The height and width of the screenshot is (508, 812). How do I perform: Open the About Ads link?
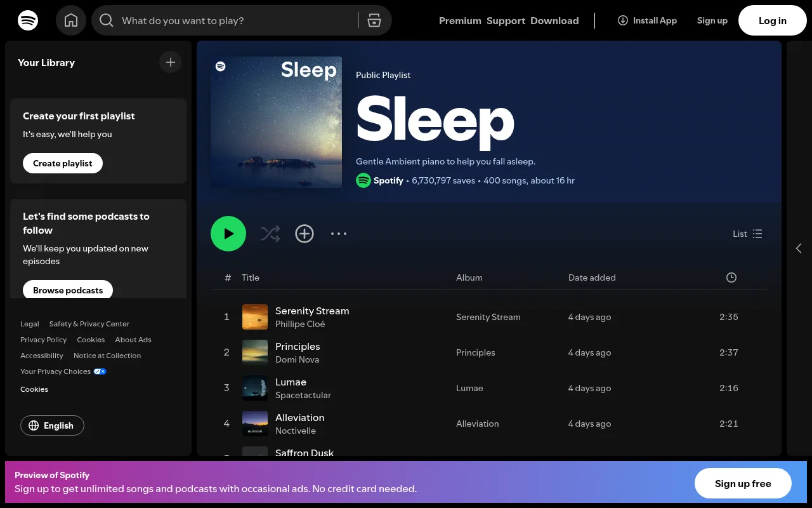[x=133, y=340]
